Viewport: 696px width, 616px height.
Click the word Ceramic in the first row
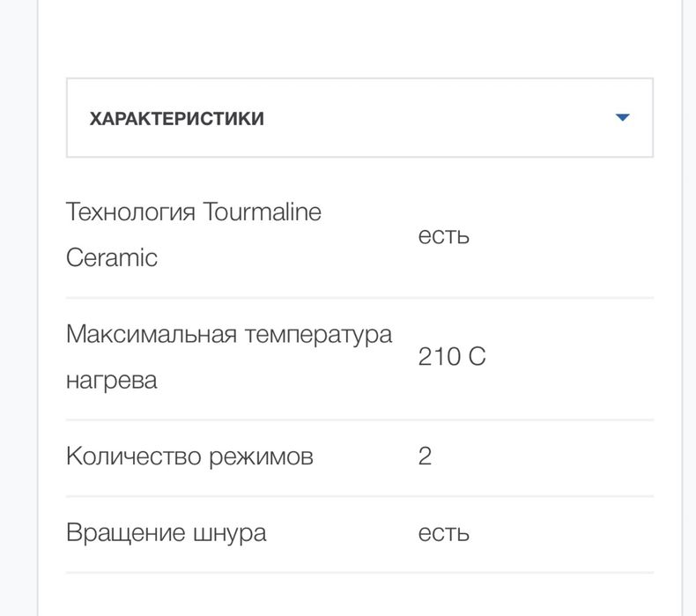112,258
